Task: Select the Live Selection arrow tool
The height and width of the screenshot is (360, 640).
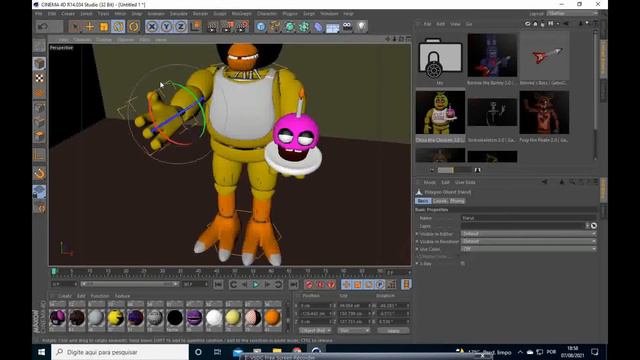Action: (75, 27)
